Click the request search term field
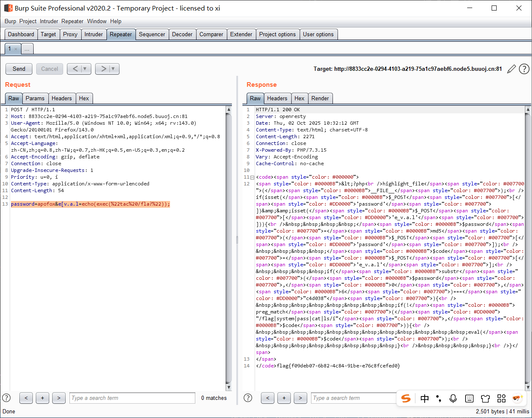Image resolution: width=532 pixels, height=418 pixels. [x=132, y=398]
